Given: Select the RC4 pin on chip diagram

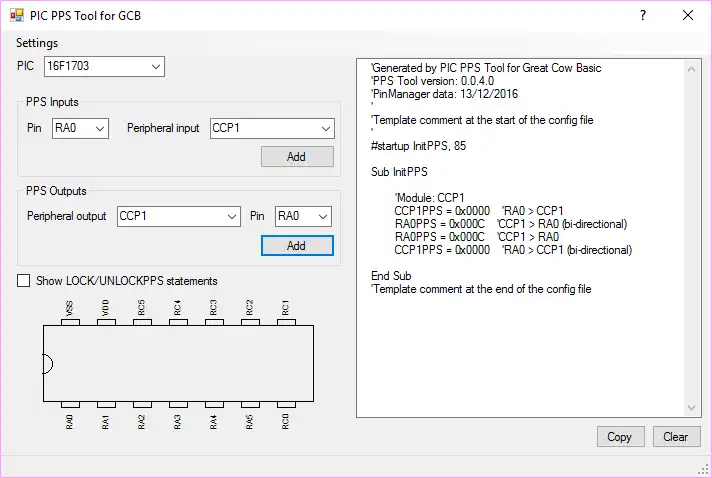Looking at the screenshot, I should coord(178,322).
